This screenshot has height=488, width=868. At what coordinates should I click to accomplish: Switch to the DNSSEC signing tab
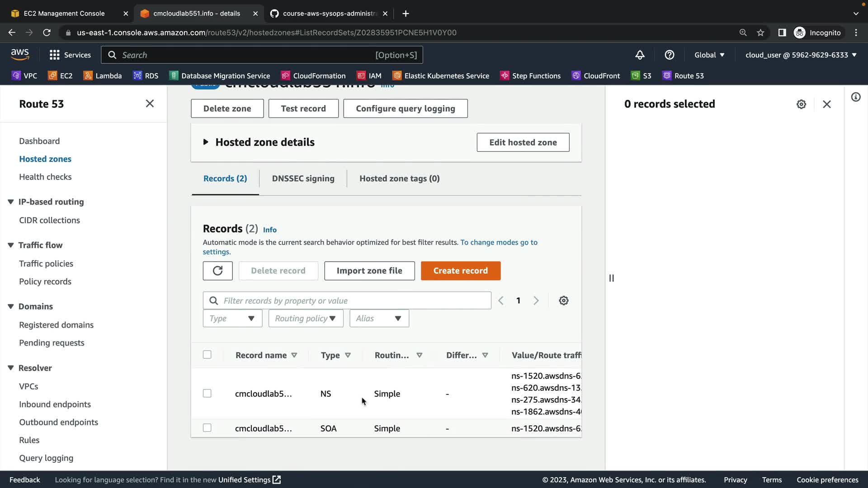(303, 178)
